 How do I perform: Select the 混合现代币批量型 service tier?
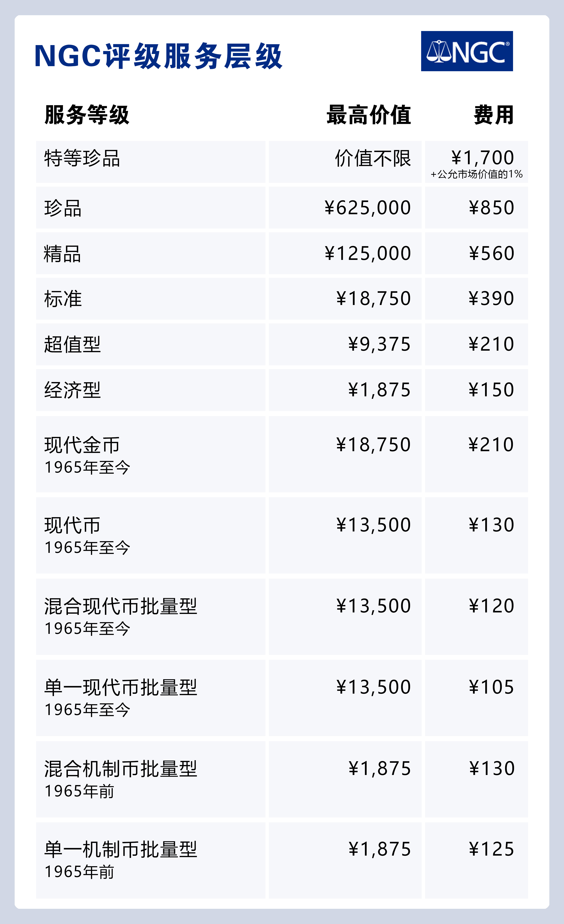coord(121,606)
